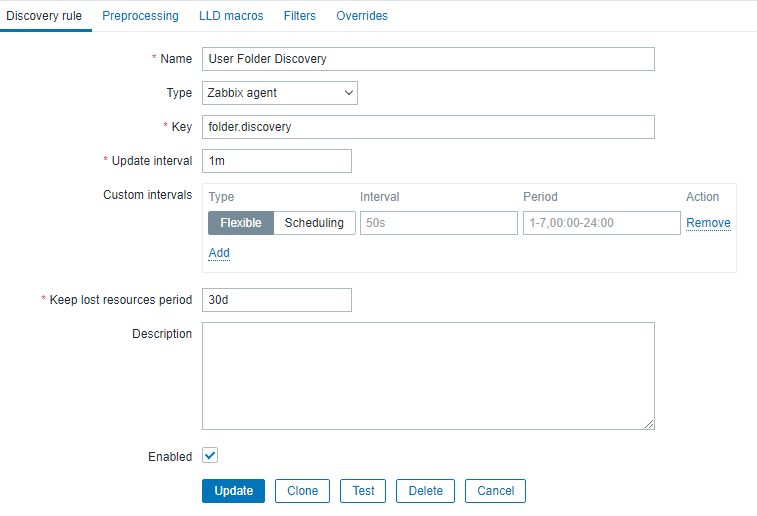
Task: Select the Flexible interval type
Action: (x=241, y=223)
